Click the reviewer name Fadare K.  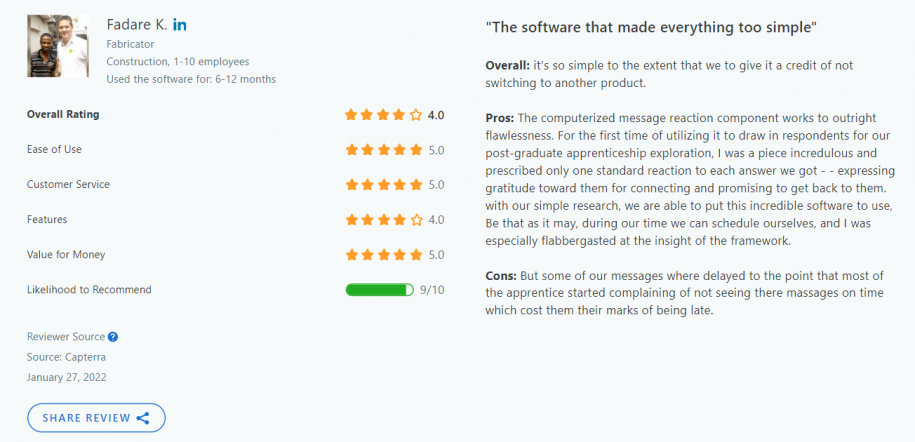135,24
